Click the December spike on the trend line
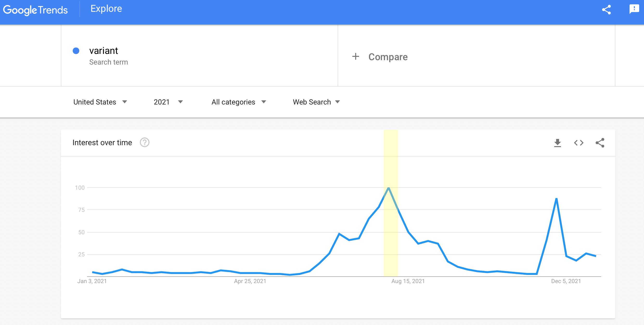Viewport: 644px width, 325px height. tap(556, 199)
